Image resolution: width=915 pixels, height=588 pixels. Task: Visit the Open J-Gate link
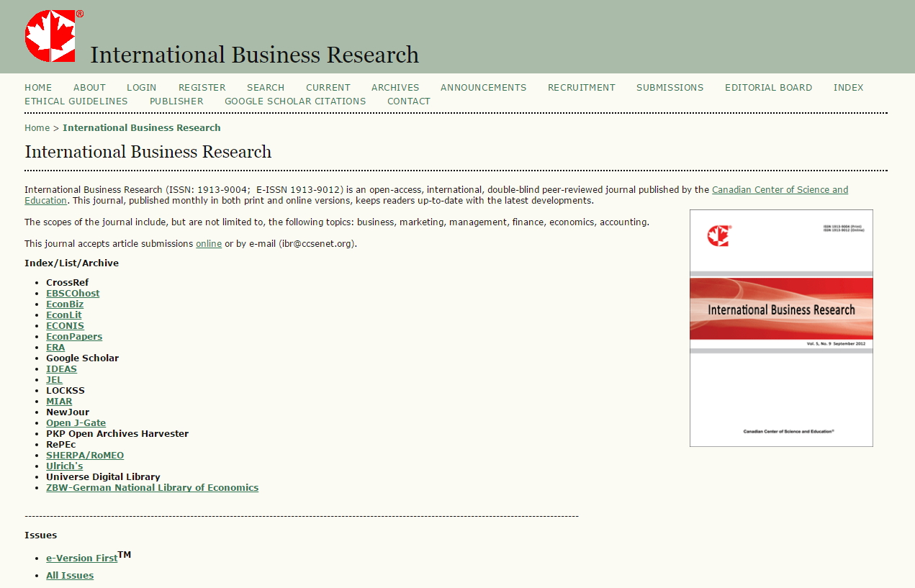tap(76, 423)
